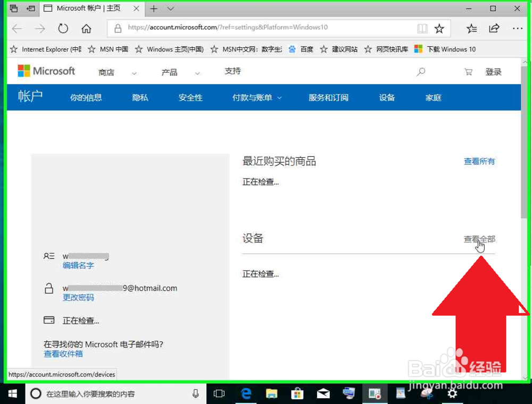Image resolution: width=532 pixels, height=404 pixels.
Task: Click the payment card icon
Action: coord(49,320)
